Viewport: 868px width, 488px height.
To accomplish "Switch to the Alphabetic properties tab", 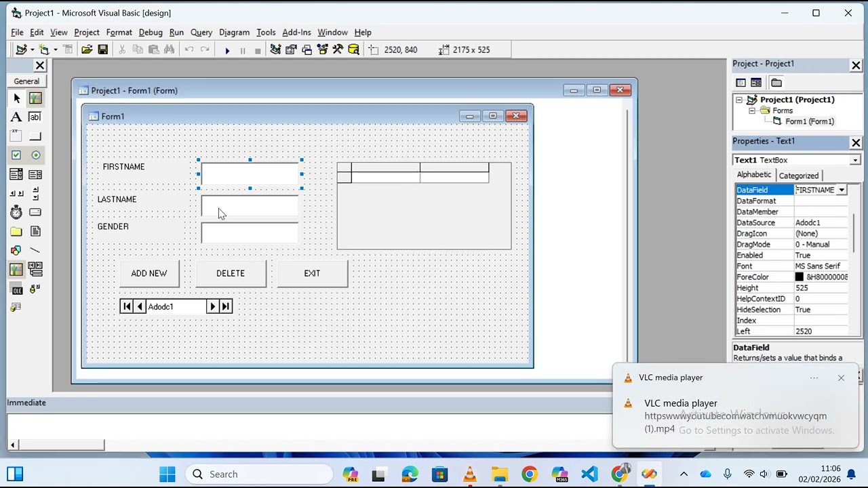I will tap(754, 175).
